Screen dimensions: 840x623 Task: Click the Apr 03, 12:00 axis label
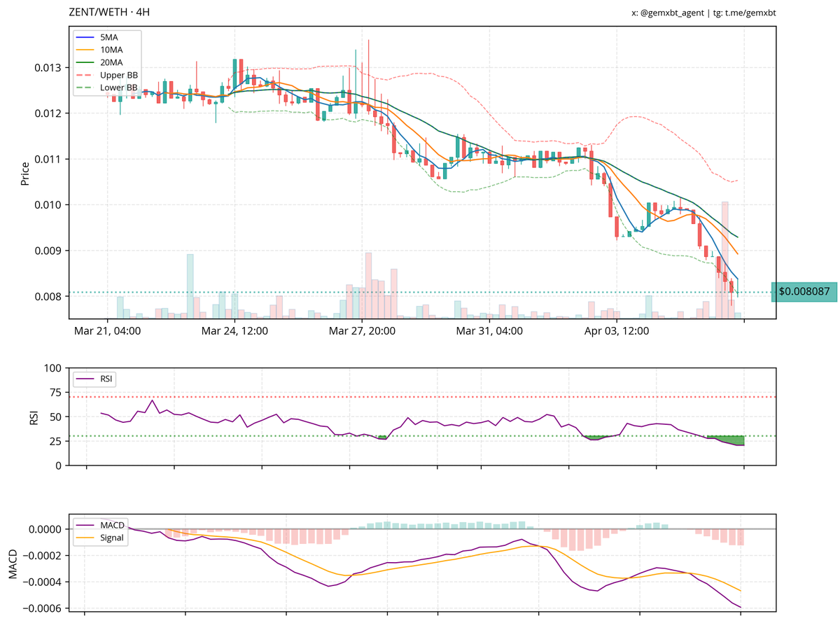617,330
